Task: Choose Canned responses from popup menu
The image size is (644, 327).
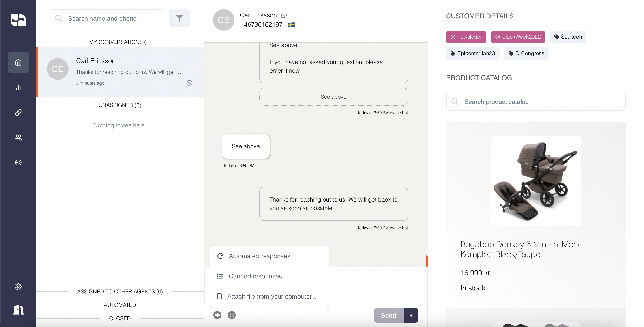Action: 258,276
